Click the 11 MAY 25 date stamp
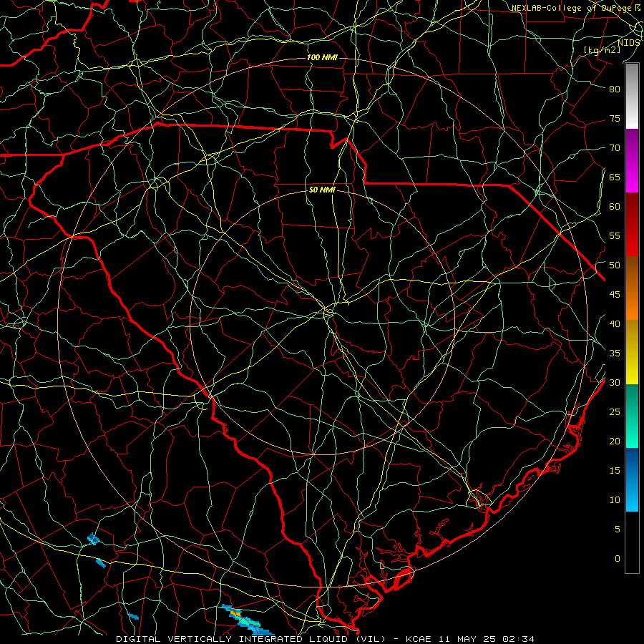This screenshot has width=644, height=644. tap(467, 639)
